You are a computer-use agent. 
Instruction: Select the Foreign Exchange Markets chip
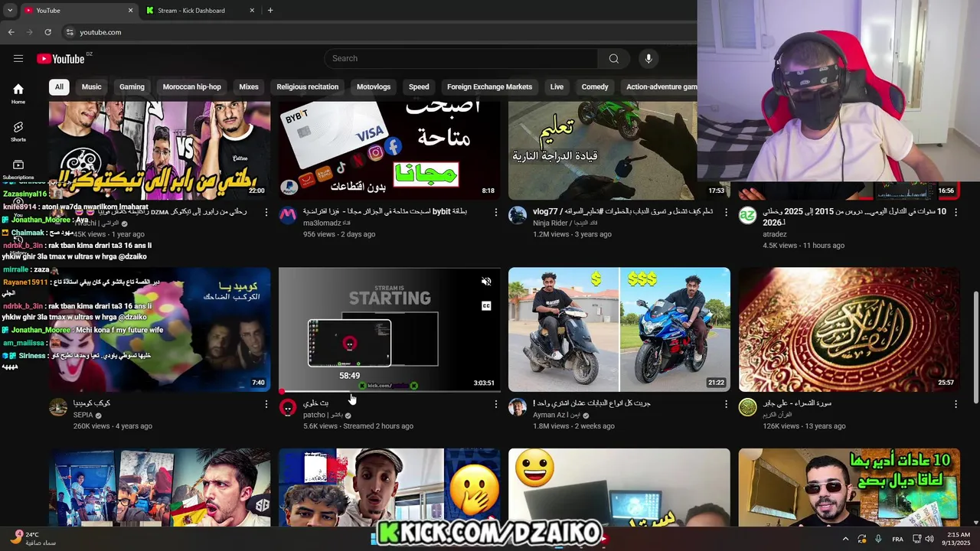[489, 86]
